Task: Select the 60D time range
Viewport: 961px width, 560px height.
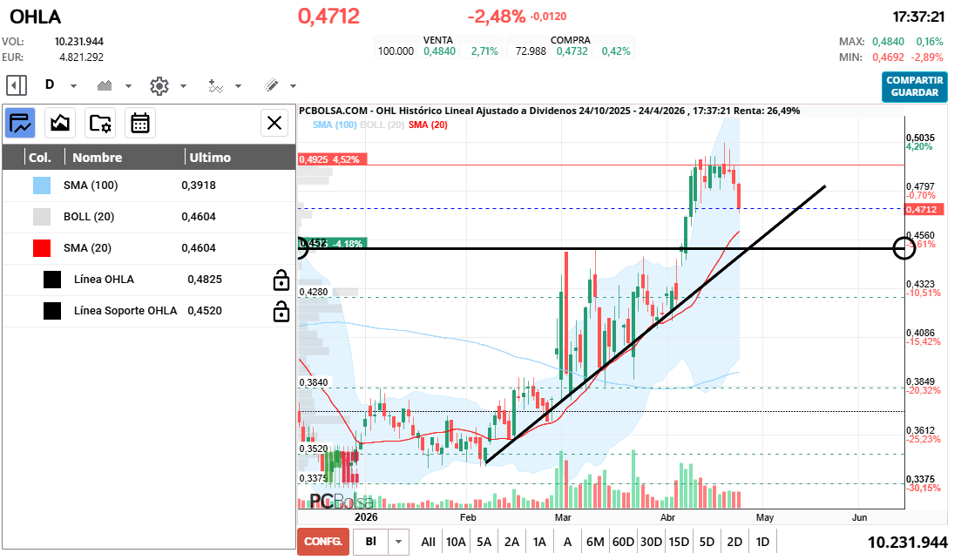Action: pos(623,543)
